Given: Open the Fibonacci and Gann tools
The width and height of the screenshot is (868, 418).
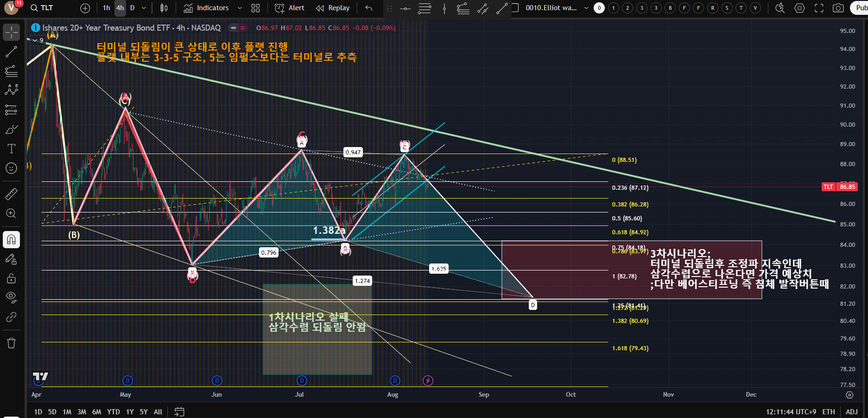Looking at the screenshot, I should point(11,71).
